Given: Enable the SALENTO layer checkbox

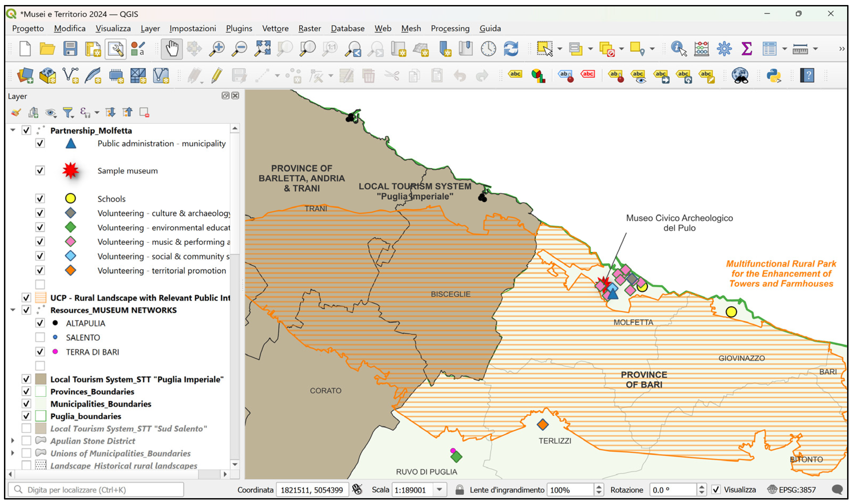Looking at the screenshot, I should [x=40, y=338].
